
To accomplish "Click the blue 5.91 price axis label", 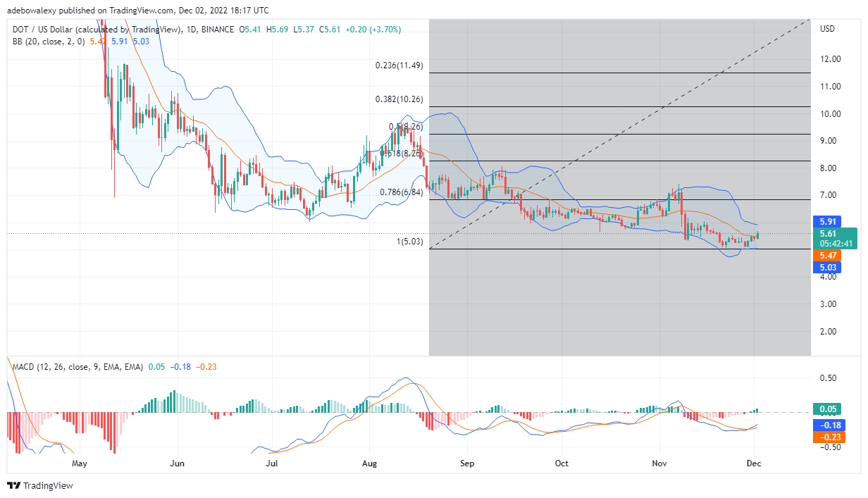I will (826, 220).
